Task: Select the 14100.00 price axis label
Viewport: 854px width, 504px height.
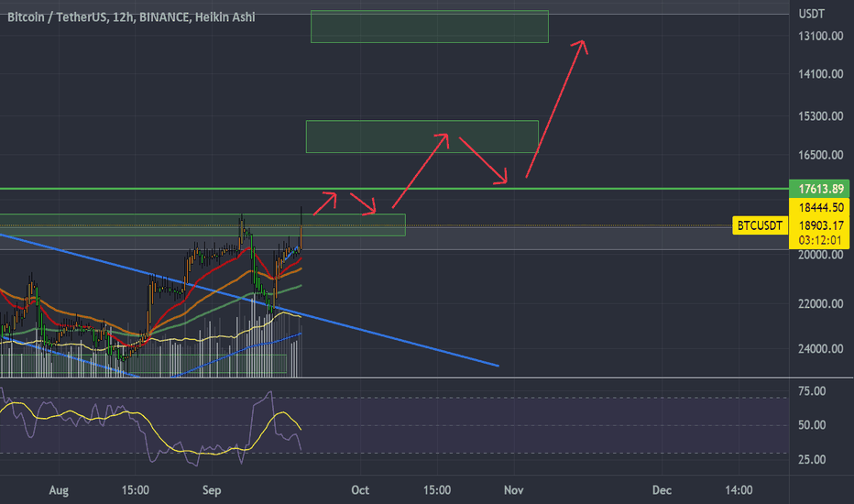Action: pos(820,74)
